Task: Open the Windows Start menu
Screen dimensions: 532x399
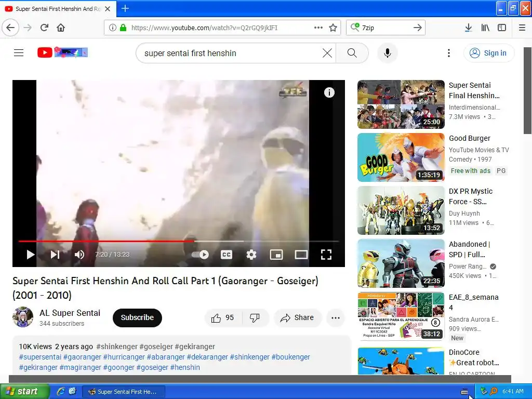Action: click(x=24, y=392)
